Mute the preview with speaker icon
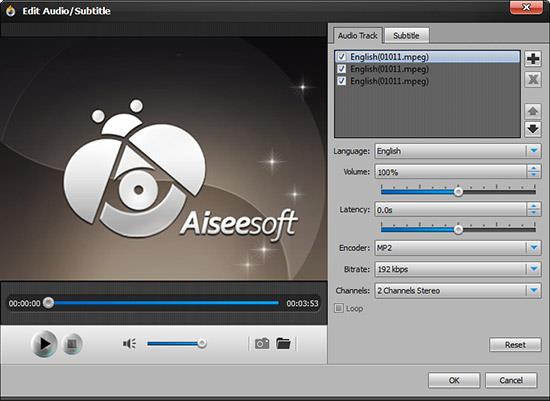 coord(129,343)
